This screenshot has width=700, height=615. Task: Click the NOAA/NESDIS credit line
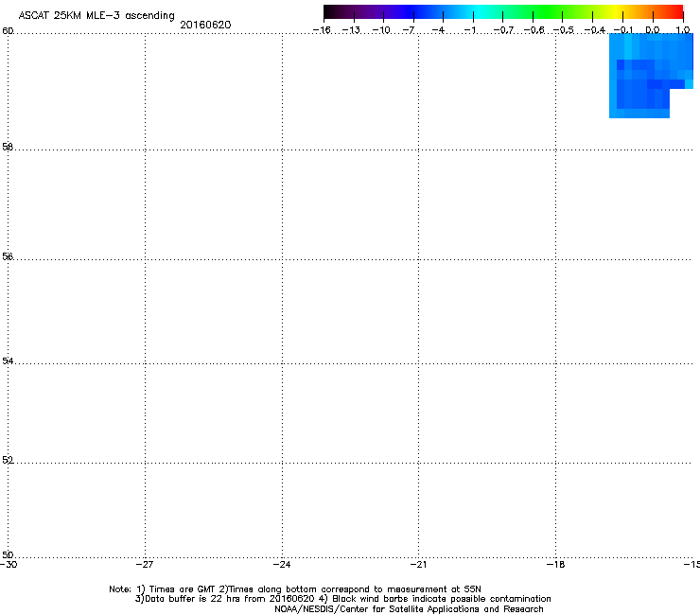point(409,609)
